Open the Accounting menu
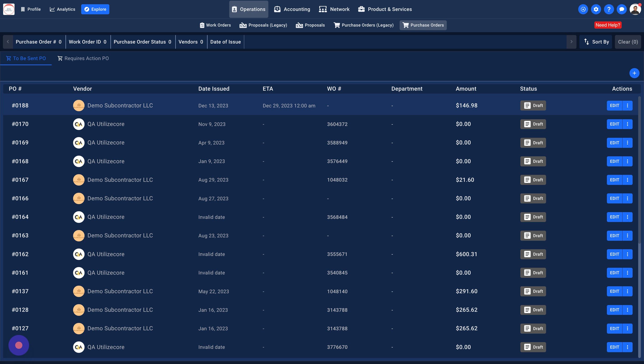Screen dimensions: 644x364 coord(292,9)
